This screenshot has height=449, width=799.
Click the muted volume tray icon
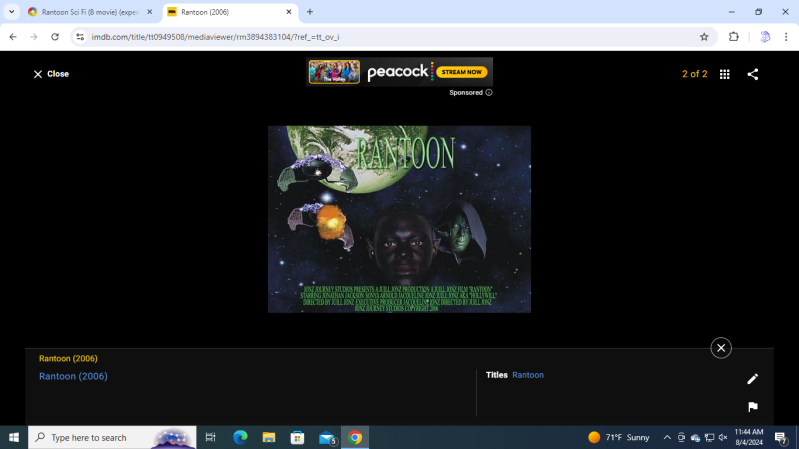(x=723, y=437)
